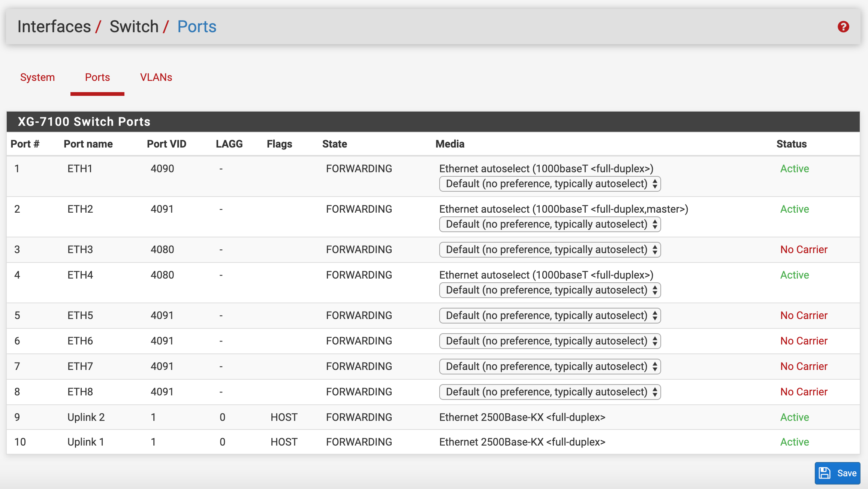Click the Ports breadcrumb link

click(x=197, y=27)
